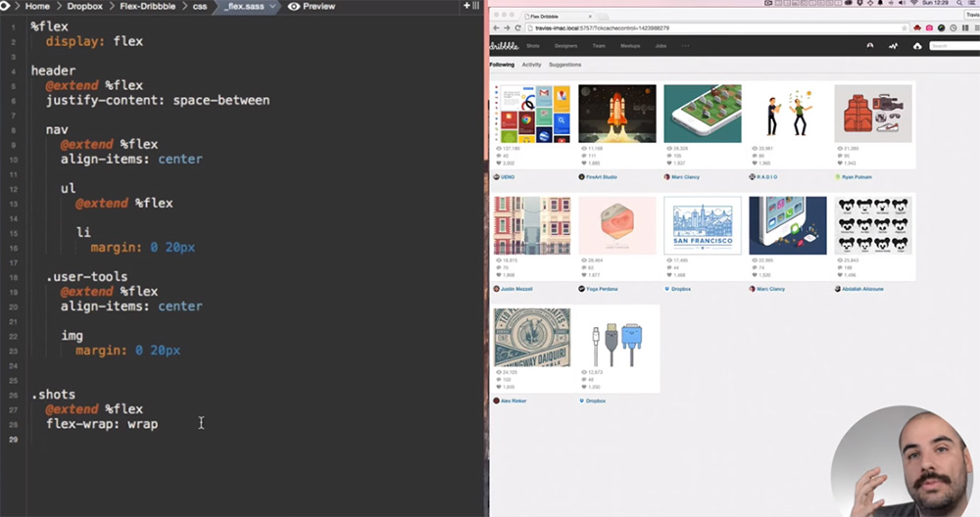Click the browser address bar
980x517 pixels.
coord(686,27)
